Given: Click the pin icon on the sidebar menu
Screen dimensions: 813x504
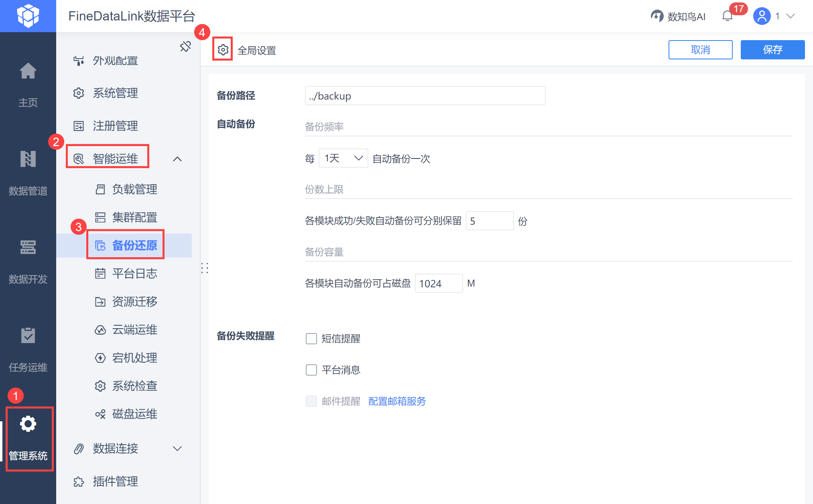Looking at the screenshot, I should 185,47.
